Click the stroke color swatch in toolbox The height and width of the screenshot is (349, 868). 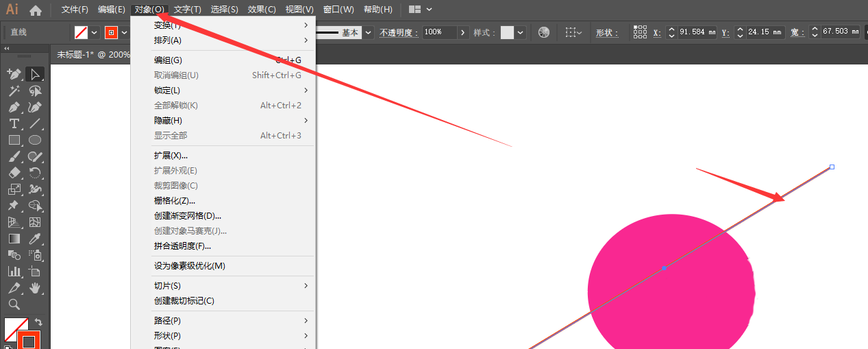[x=29, y=341]
